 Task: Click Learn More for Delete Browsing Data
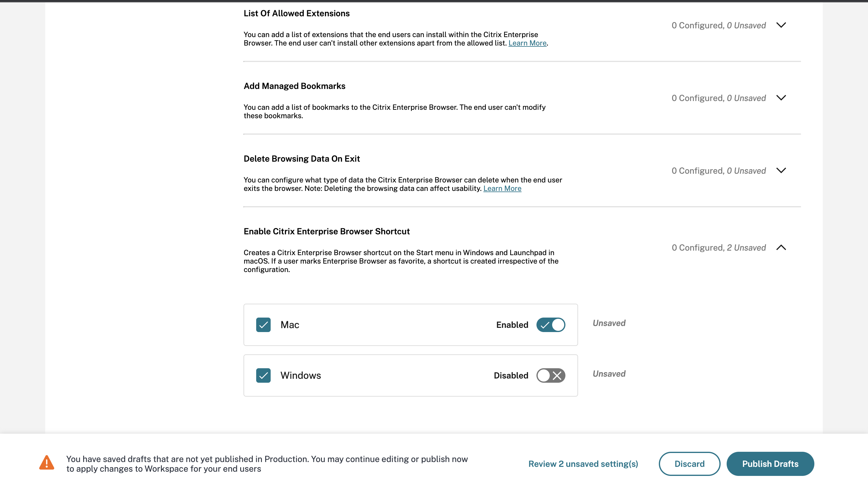click(502, 188)
